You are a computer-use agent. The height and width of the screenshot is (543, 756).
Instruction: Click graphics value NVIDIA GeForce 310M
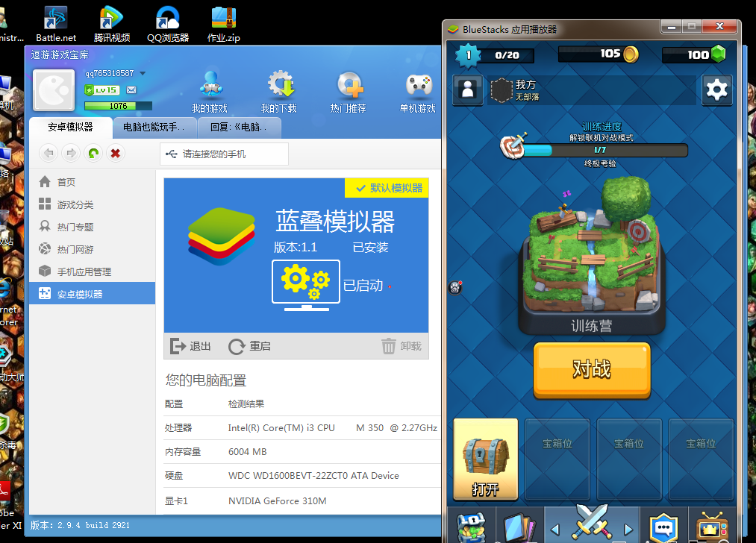pos(277,501)
